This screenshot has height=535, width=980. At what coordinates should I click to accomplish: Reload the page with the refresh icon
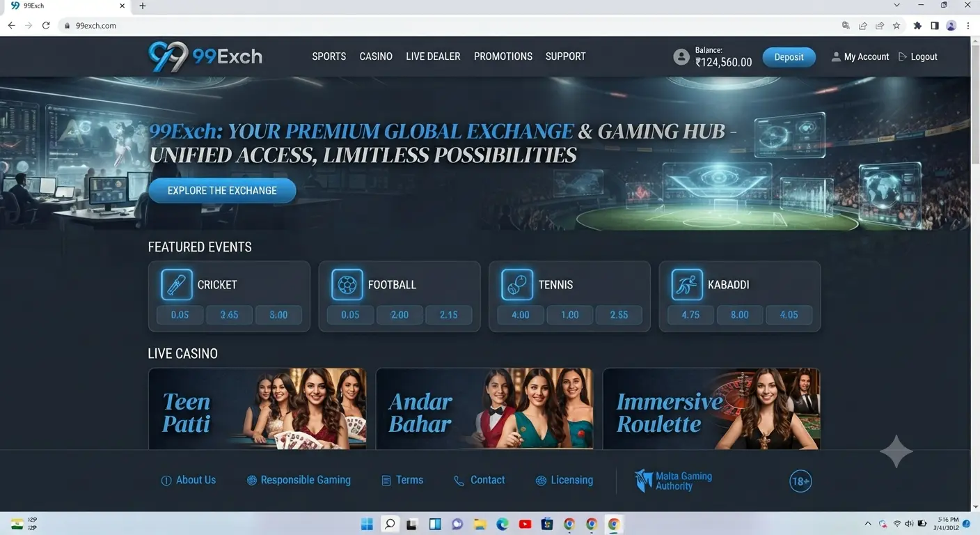click(46, 26)
